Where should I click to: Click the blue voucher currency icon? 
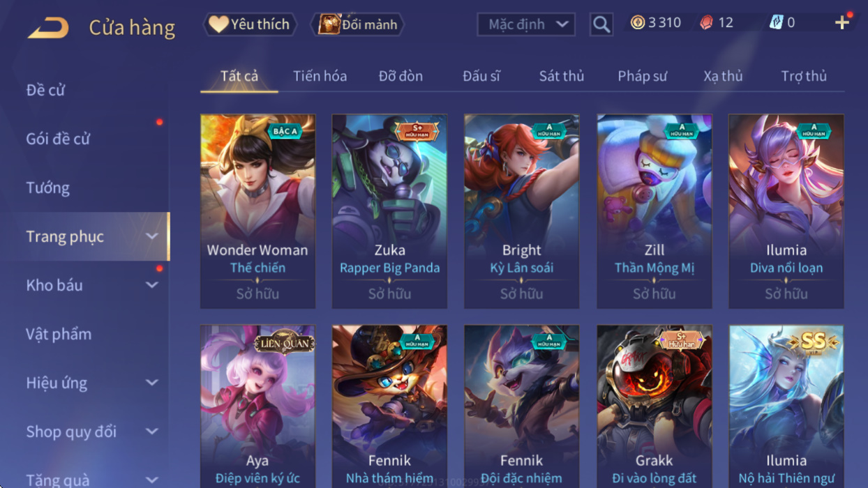pos(776,22)
